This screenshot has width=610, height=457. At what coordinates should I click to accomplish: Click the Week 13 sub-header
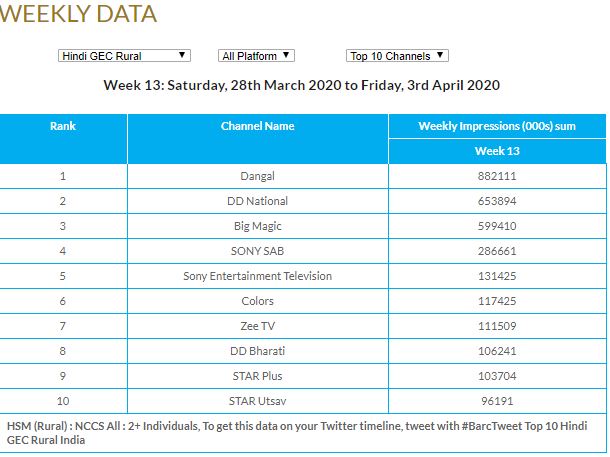coord(496,152)
